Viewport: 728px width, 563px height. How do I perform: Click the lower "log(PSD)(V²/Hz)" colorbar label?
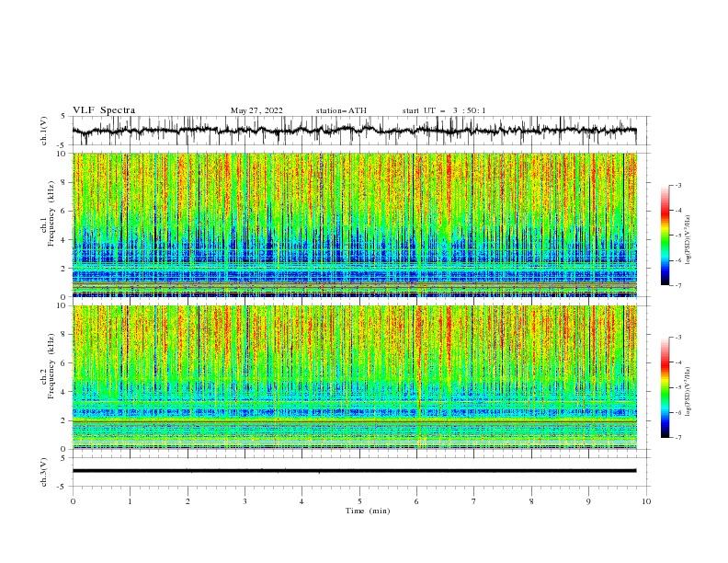click(688, 391)
